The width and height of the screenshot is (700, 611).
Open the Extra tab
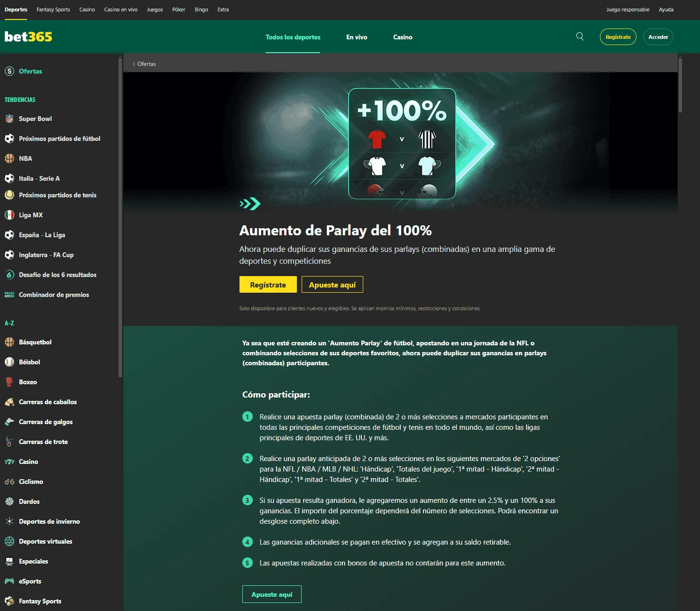[223, 9]
